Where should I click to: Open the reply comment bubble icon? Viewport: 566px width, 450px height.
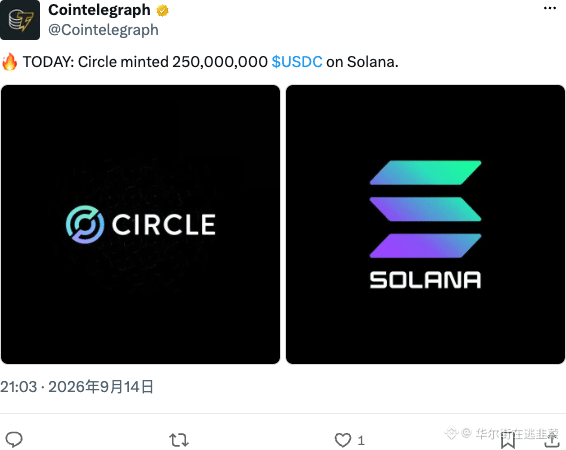coord(14,440)
